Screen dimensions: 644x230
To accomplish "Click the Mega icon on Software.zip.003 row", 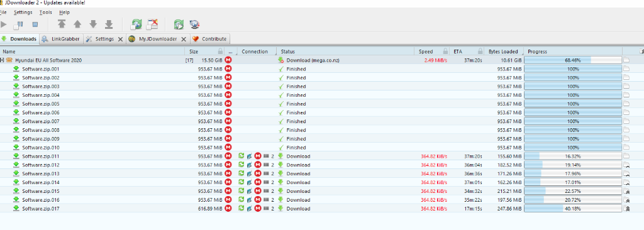I will click(228, 86).
